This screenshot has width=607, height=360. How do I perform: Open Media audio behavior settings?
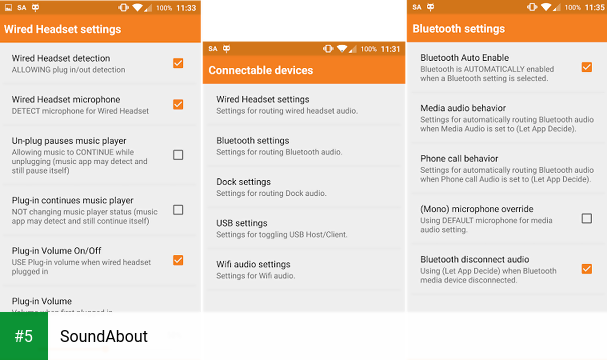click(x=507, y=118)
